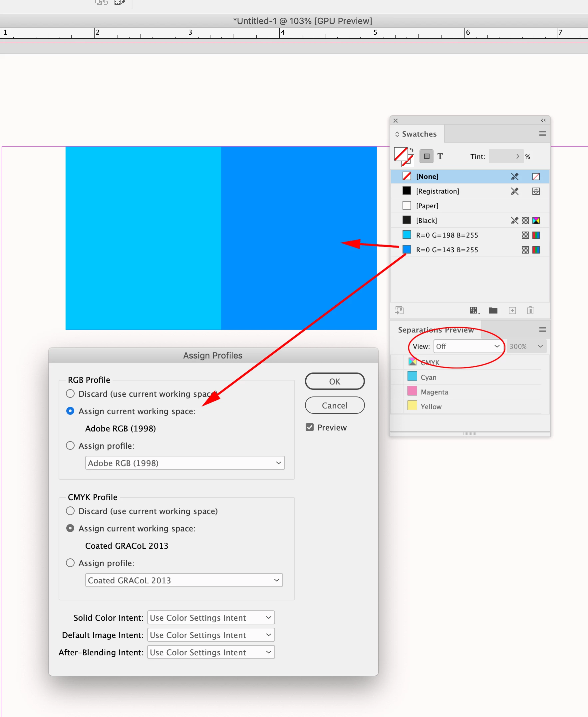Screen dimensions: 588x717
Task: Click the registration target icon on [Registration] row
Action: (536, 191)
